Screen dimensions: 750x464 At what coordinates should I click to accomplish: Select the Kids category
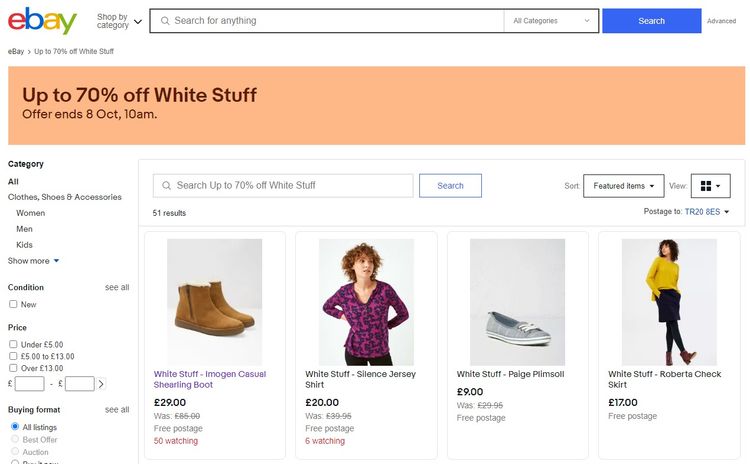(24, 245)
